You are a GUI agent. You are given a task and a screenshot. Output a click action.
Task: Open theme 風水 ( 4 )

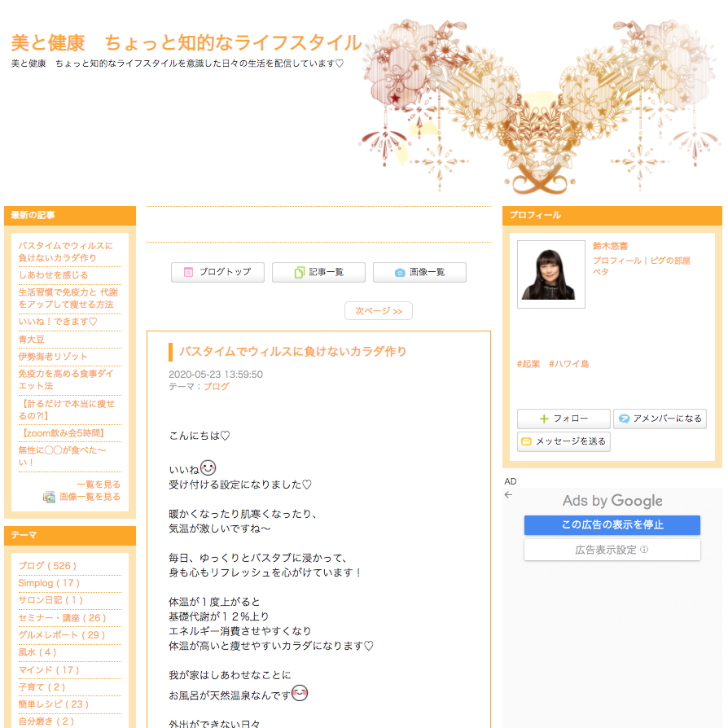[x=37, y=652]
